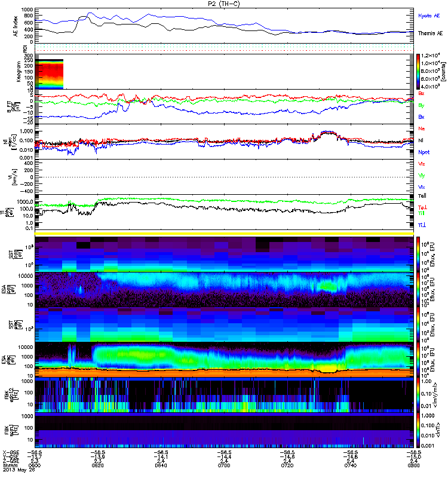Select the black Ni density legend
This screenshot has height=478, width=448.
[x=421, y=140]
